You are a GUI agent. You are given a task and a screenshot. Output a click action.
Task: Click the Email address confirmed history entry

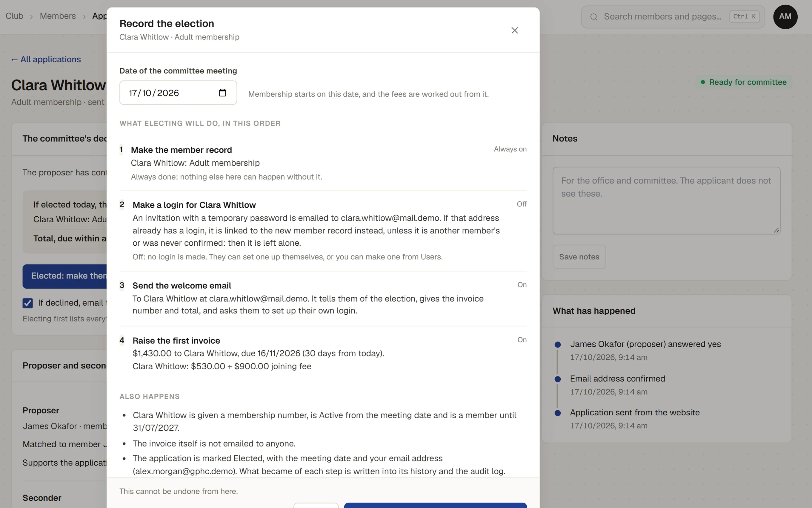pyautogui.click(x=617, y=379)
